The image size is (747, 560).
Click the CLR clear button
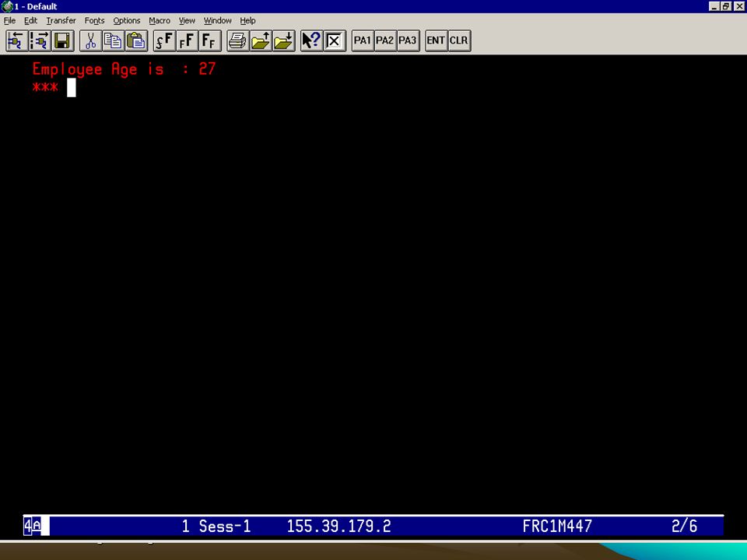tap(459, 41)
